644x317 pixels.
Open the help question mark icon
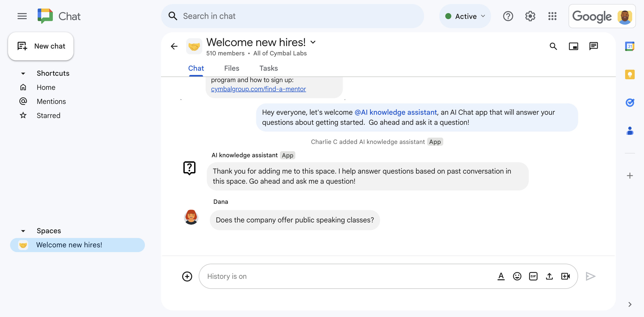508,16
